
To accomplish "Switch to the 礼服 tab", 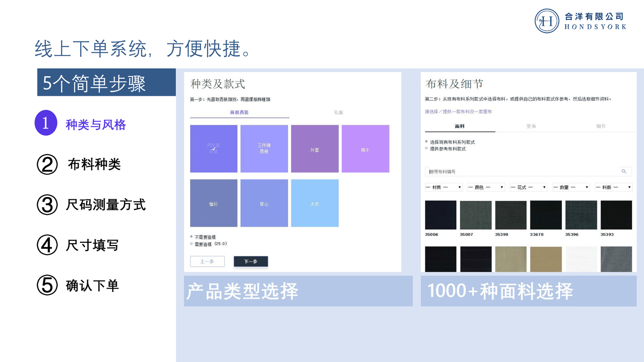I will (339, 113).
